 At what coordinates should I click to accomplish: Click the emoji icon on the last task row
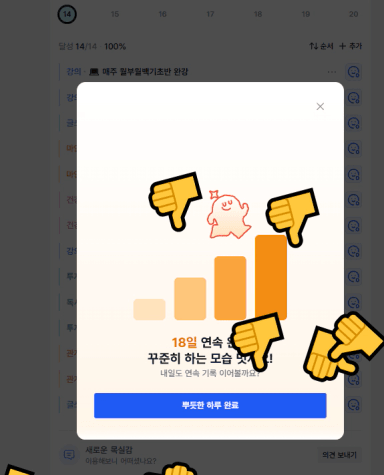click(353, 404)
